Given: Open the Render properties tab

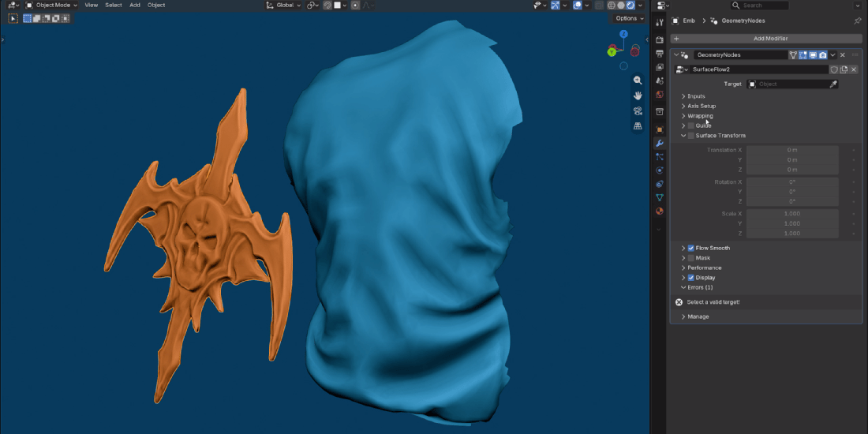Looking at the screenshot, I should click(660, 40).
